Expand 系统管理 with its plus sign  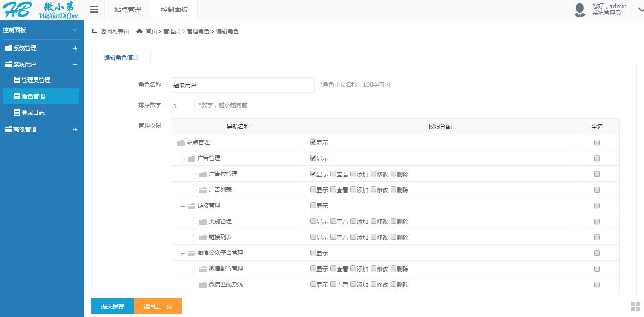click(75, 48)
